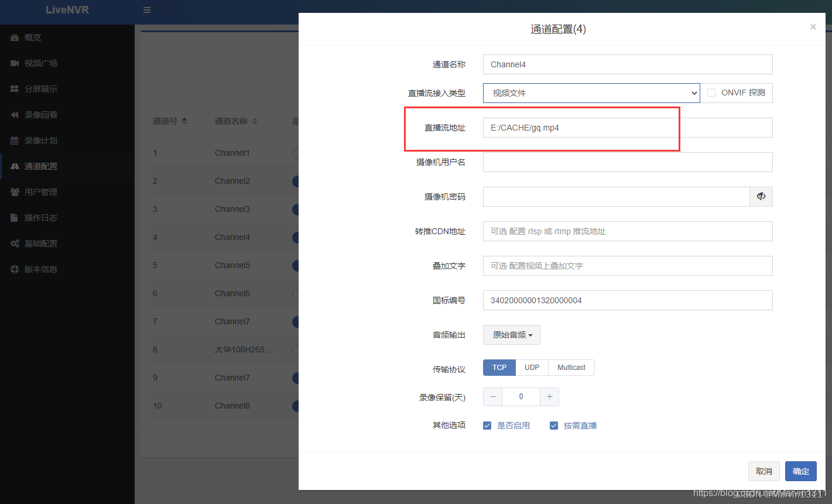Click the users icon beside 用户管理
Image resolution: width=832 pixels, height=504 pixels.
coord(15,192)
